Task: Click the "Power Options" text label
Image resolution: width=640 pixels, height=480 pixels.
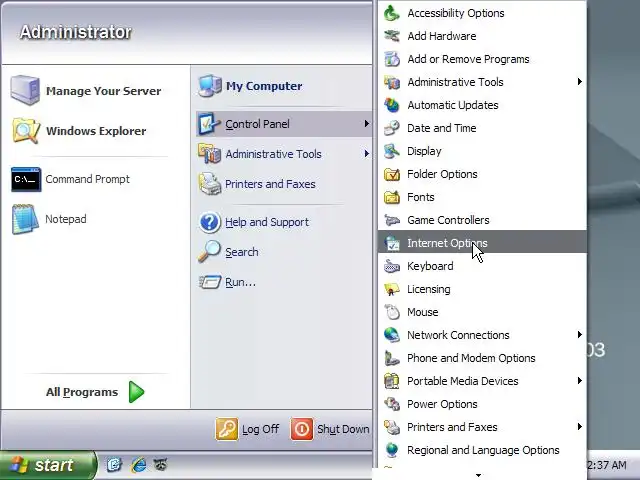Action: pyautogui.click(x=442, y=404)
